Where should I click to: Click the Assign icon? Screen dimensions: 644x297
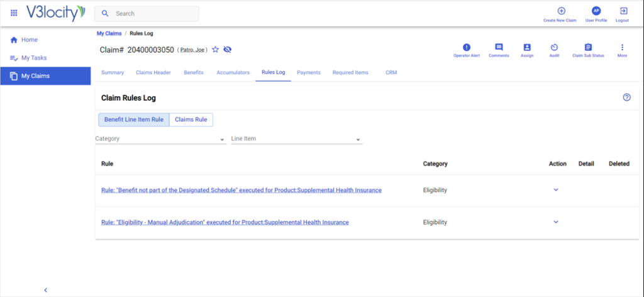click(527, 48)
